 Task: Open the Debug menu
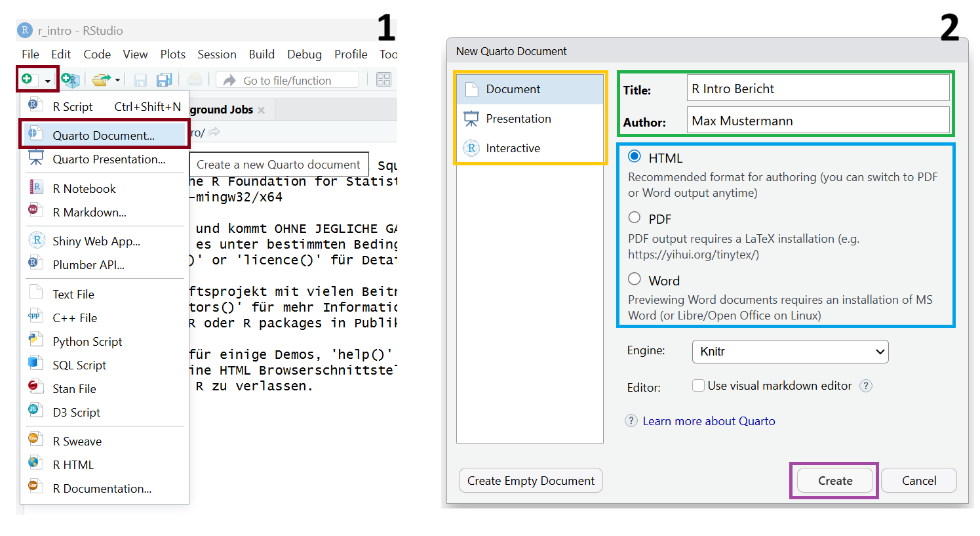click(x=304, y=54)
